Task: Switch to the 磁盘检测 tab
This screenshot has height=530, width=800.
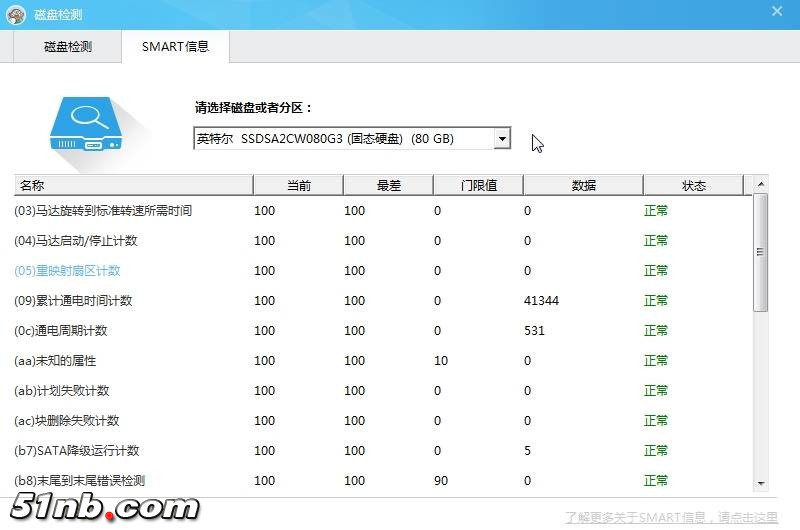Action: click(x=68, y=47)
